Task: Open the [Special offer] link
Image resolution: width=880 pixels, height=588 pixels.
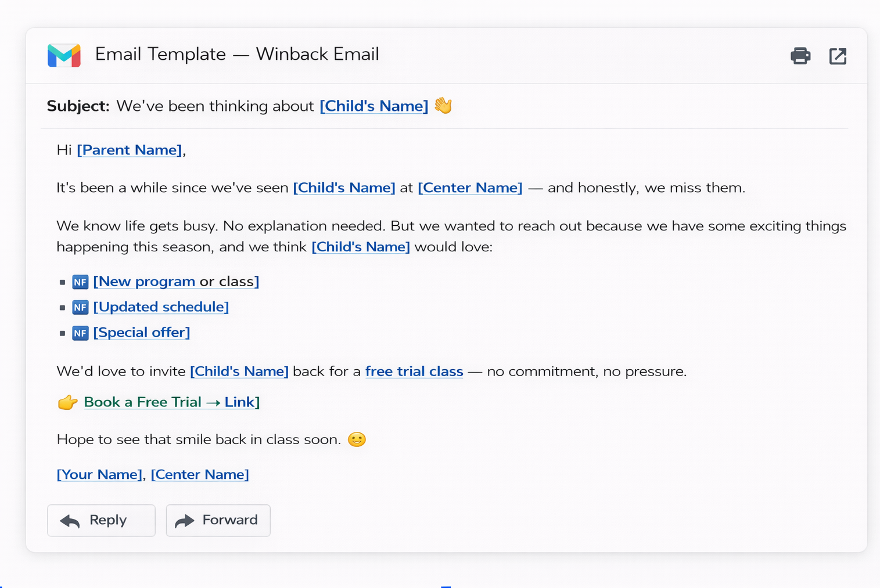Action: pyautogui.click(x=141, y=332)
